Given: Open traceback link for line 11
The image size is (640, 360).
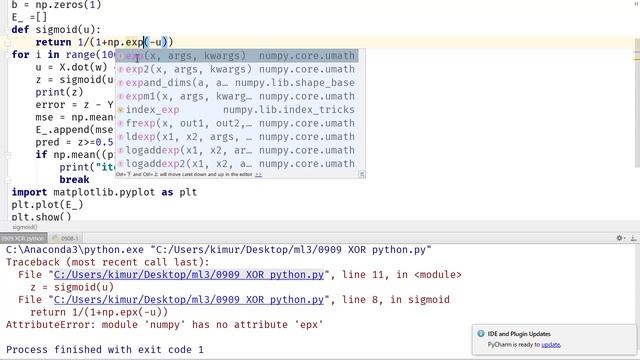Looking at the screenshot, I should (189, 275).
